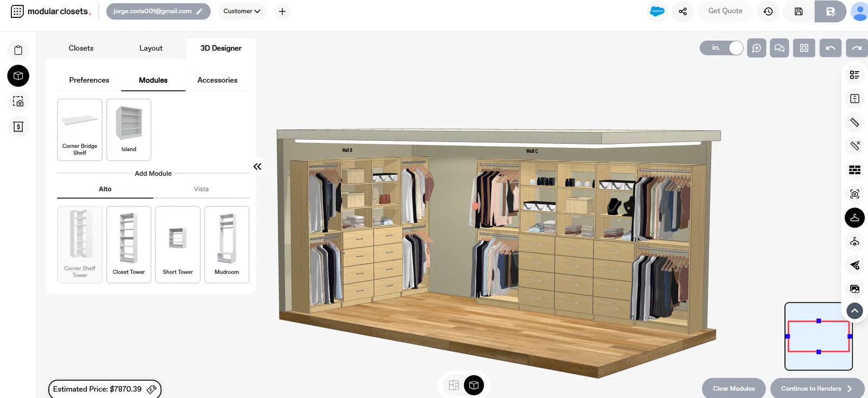The height and width of the screenshot is (398, 868).
Task: Open the Modules sub-tab
Action: 153,80
